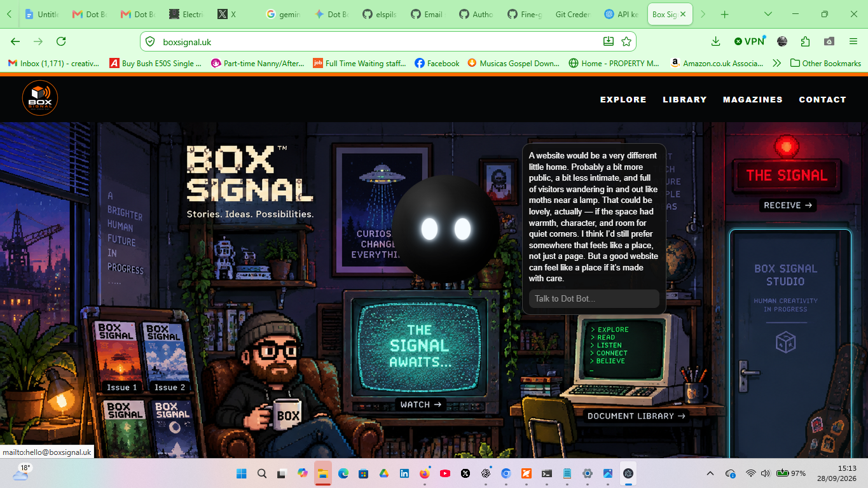Show more bookmarks with the double chevron
Image resolution: width=868 pixels, height=488 pixels.
(x=776, y=63)
